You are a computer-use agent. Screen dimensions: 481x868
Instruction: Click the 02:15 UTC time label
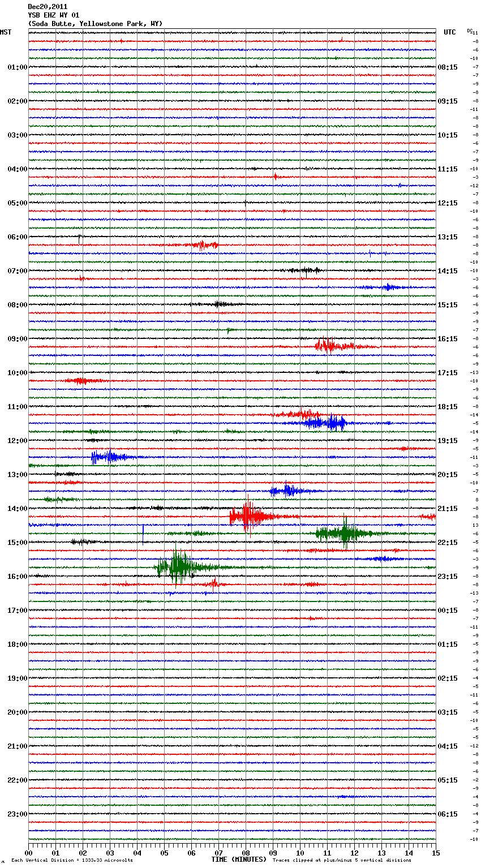[448, 678]
